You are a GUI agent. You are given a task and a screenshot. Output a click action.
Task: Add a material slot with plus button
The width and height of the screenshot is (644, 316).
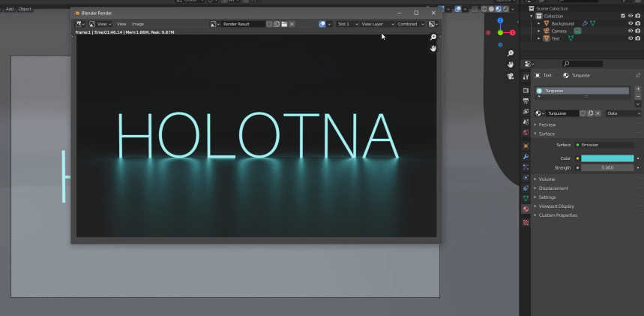pos(638,89)
